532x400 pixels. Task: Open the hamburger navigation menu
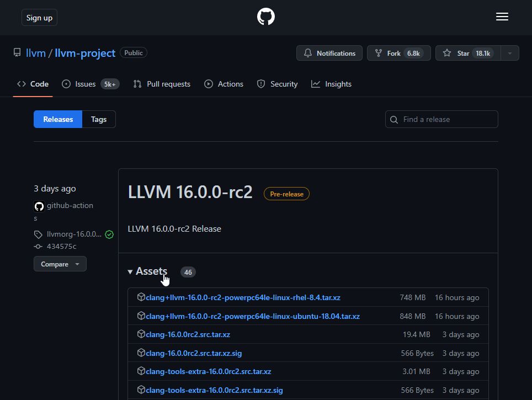[x=502, y=17]
